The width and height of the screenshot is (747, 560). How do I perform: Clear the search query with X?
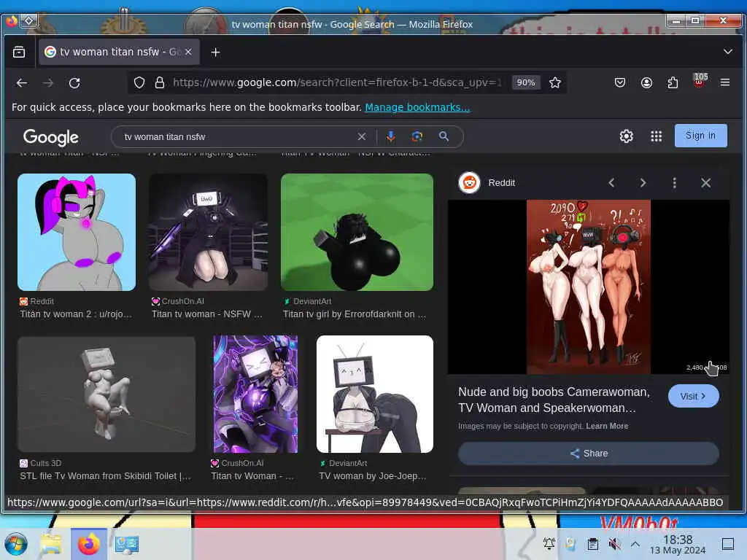[x=362, y=136]
